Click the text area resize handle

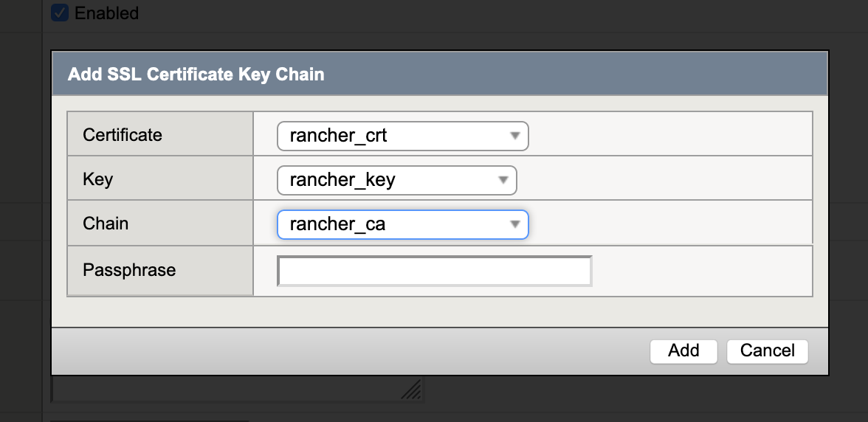pyautogui.click(x=412, y=390)
